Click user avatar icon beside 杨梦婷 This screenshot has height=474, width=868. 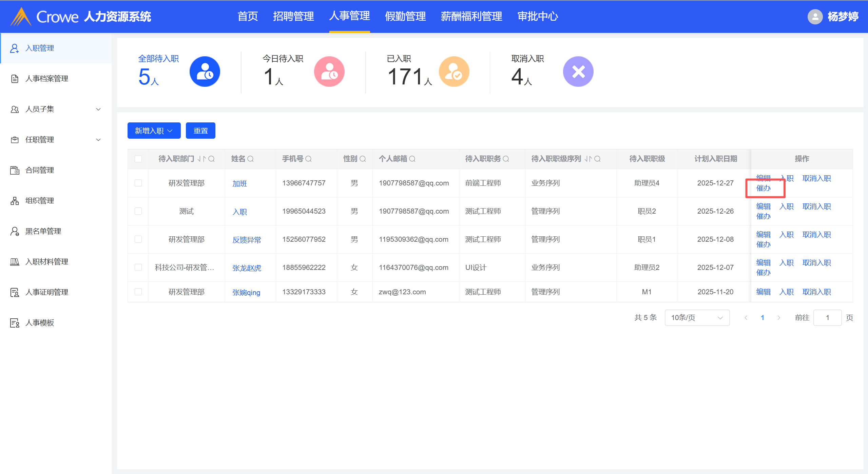pos(815,17)
